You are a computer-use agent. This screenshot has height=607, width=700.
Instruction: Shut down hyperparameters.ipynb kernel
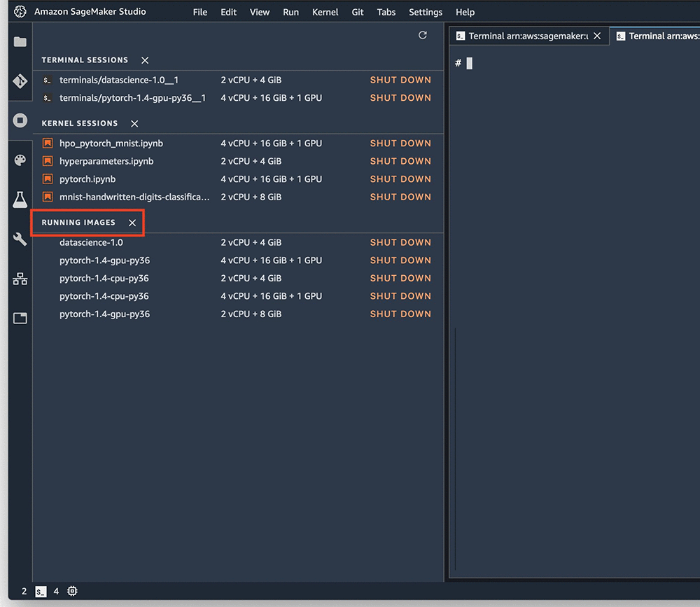[x=400, y=161]
